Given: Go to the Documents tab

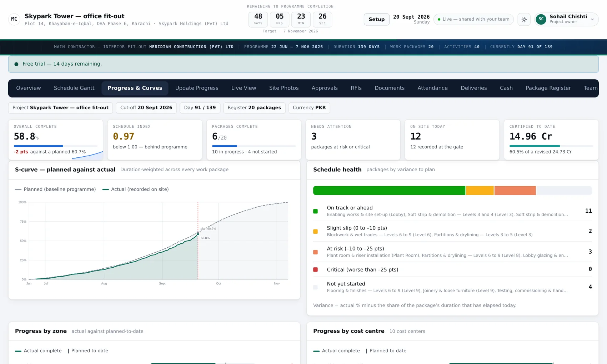Looking at the screenshot, I should point(390,88).
